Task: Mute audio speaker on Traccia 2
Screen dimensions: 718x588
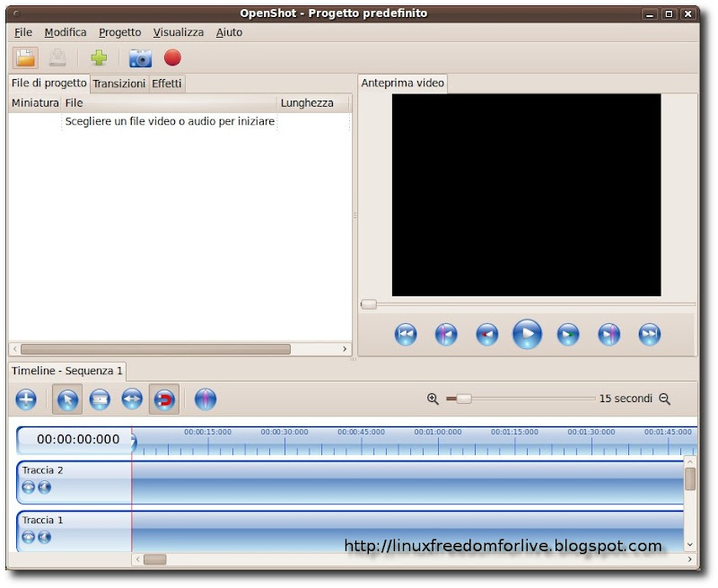Action: tap(44, 487)
